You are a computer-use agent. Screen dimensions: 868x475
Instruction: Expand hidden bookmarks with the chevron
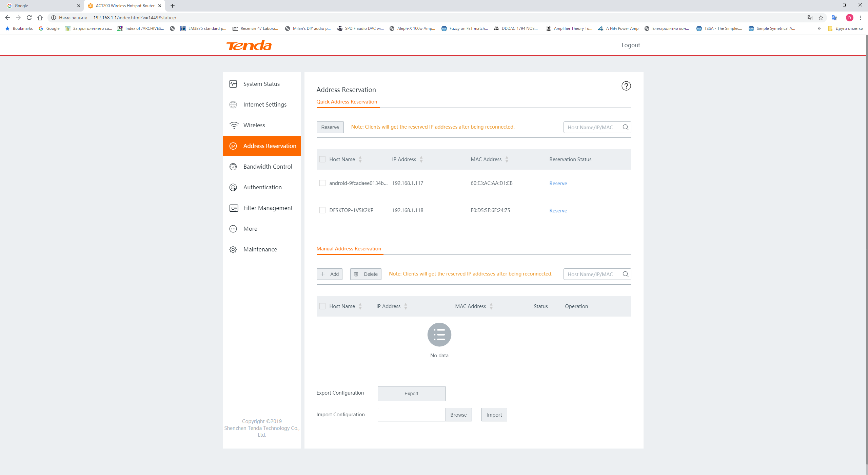819,28
